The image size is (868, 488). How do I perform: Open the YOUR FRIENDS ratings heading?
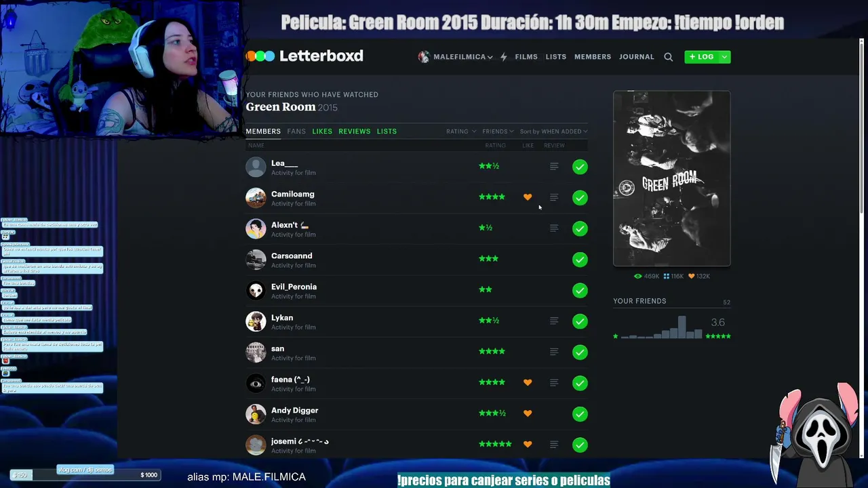pos(639,301)
